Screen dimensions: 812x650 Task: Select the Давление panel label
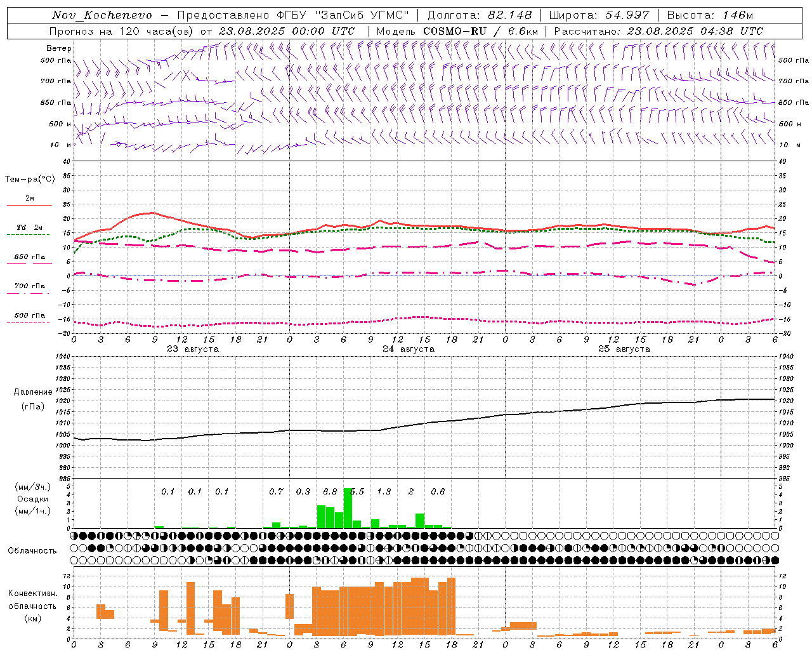(33, 392)
